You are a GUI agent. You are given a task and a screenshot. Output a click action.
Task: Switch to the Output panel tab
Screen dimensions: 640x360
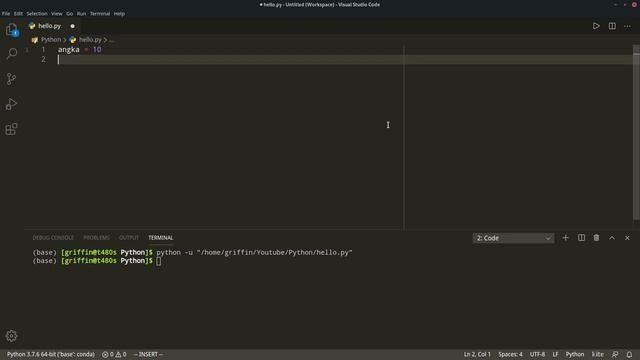click(129, 238)
